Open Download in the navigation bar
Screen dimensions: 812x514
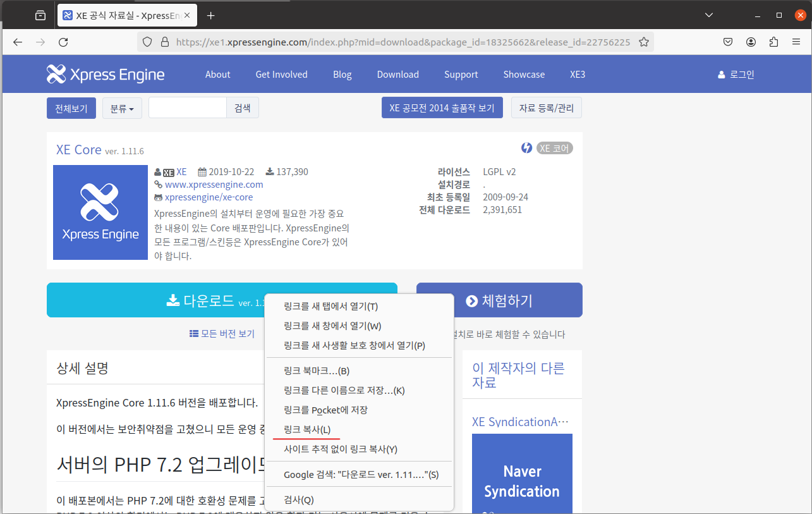[398, 75]
